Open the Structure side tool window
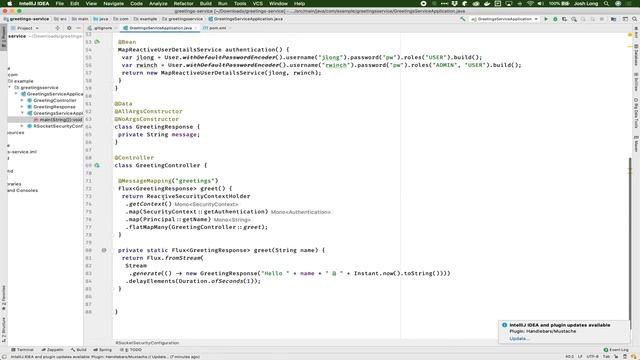640x360 pixels. 4,331
